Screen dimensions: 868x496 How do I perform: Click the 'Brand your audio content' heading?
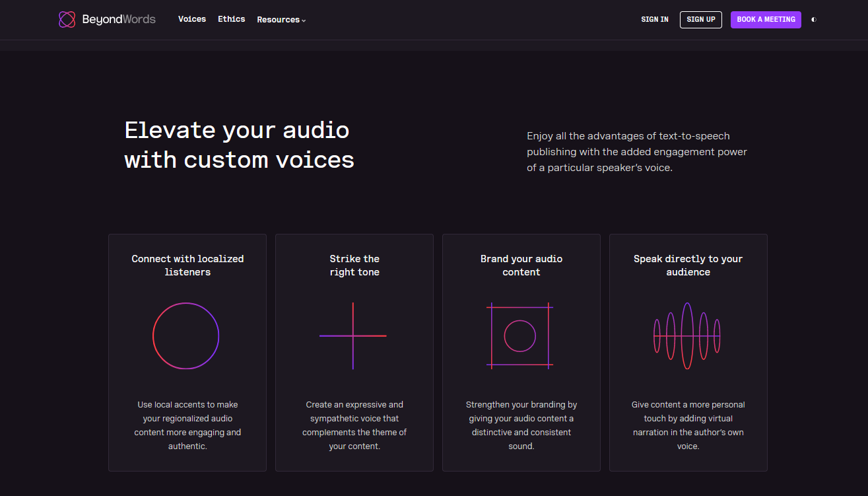pyautogui.click(x=521, y=266)
